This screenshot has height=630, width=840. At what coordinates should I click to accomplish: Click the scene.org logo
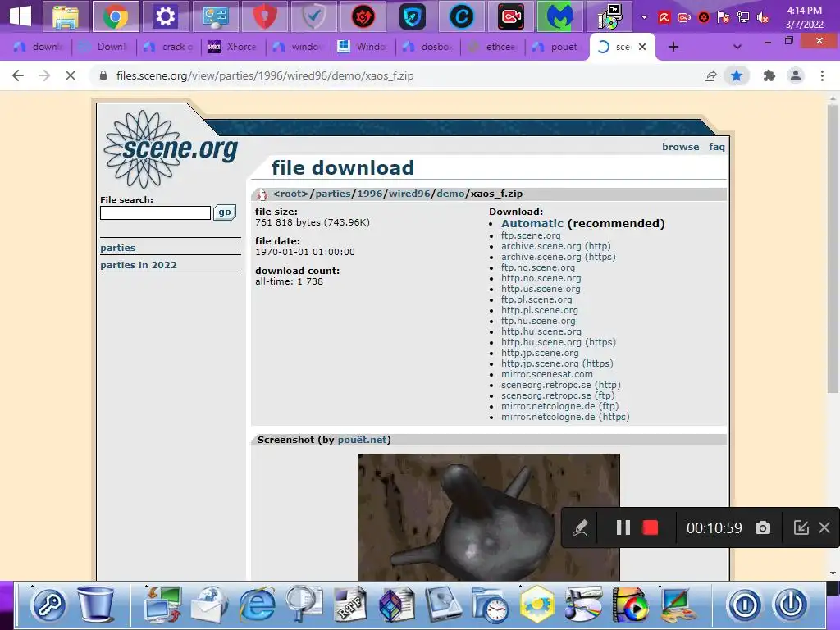171,149
